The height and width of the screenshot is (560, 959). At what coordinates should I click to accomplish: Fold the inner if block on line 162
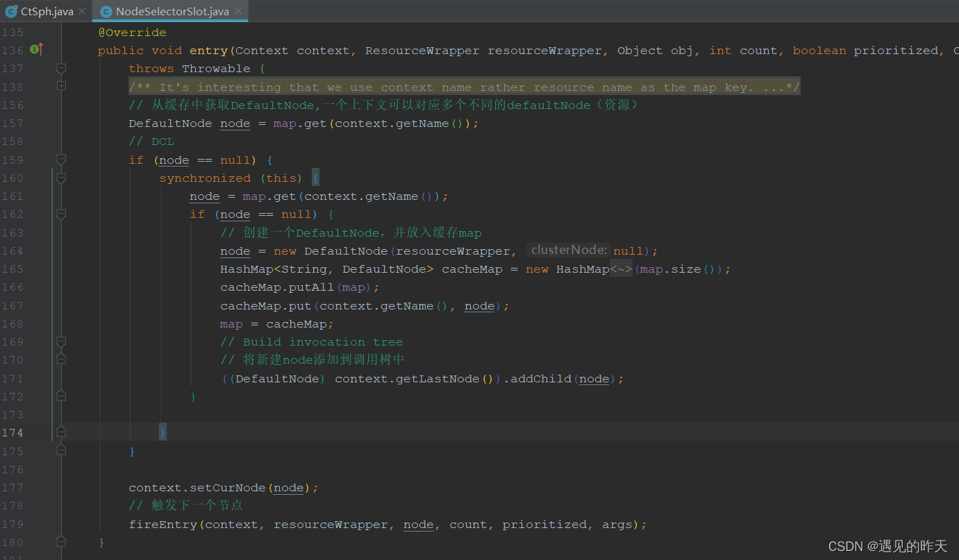pos(61,214)
